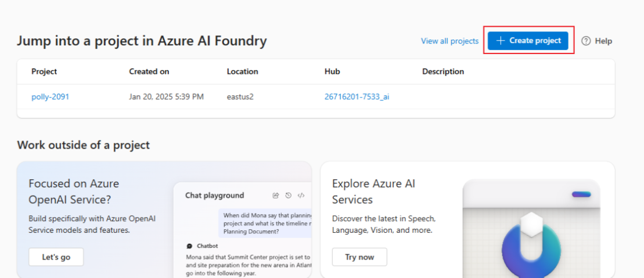Click the Description column header
This screenshot has height=278, width=644.
[x=443, y=71]
